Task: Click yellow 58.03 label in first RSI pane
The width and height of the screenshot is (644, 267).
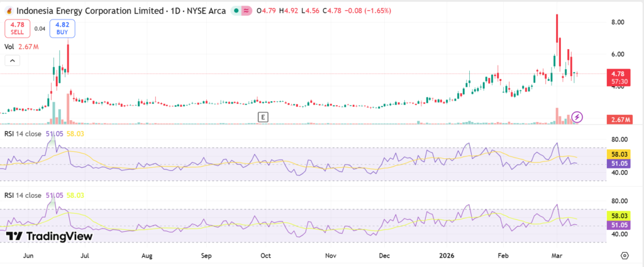Action: pyautogui.click(x=617, y=154)
